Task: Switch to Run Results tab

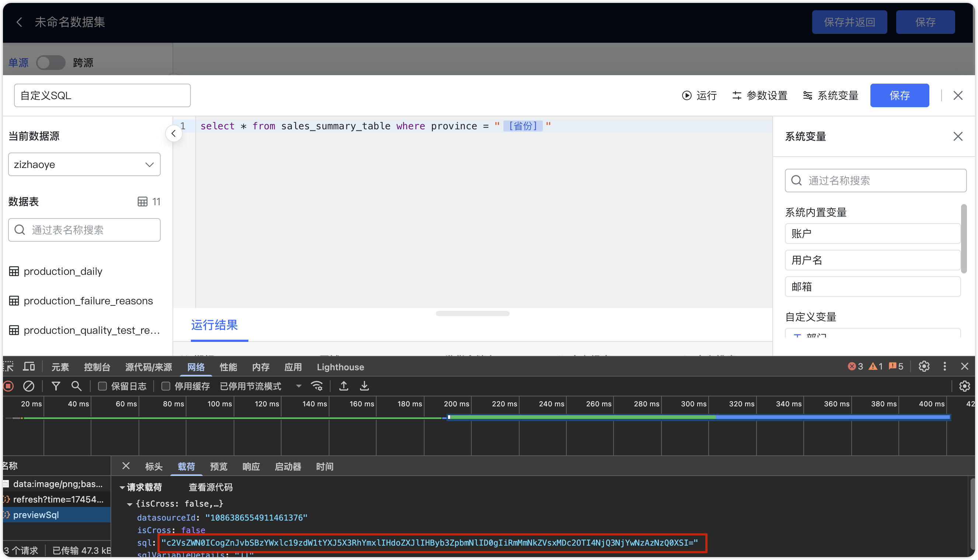Action: 214,325
